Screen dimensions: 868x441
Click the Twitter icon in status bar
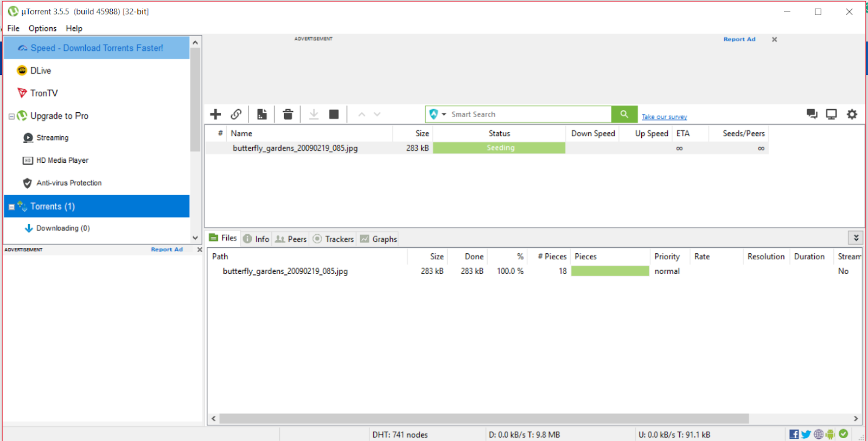click(806, 434)
